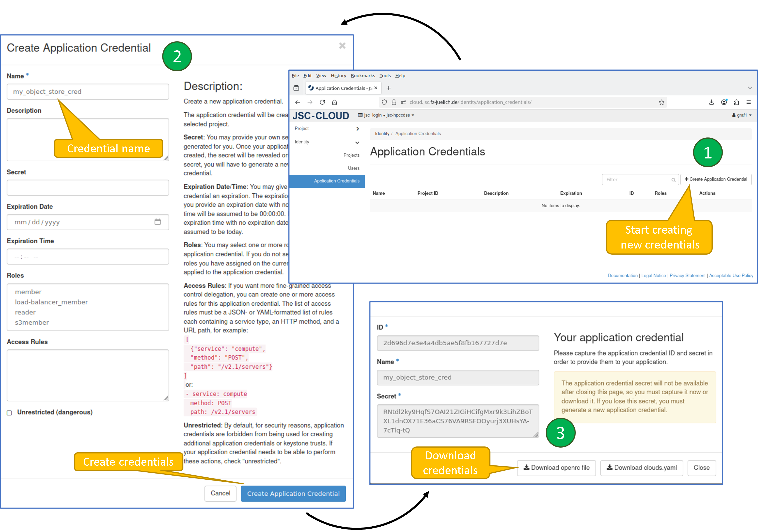Open the browser extensions puzzle icon
Screen dimensions: 758x532
737,102
